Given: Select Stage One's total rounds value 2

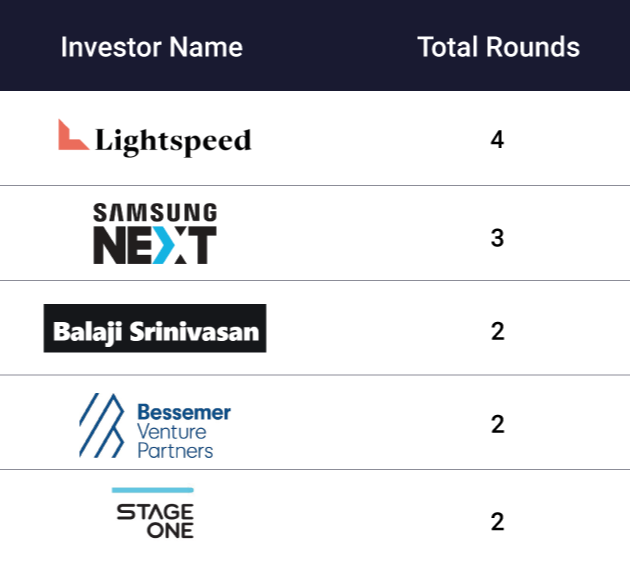Looking at the screenshot, I should coord(497,521).
